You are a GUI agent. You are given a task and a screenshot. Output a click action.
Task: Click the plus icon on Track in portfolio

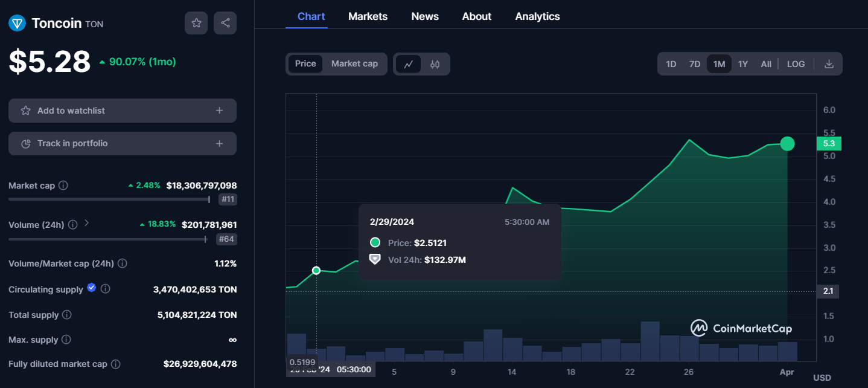click(x=219, y=143)
